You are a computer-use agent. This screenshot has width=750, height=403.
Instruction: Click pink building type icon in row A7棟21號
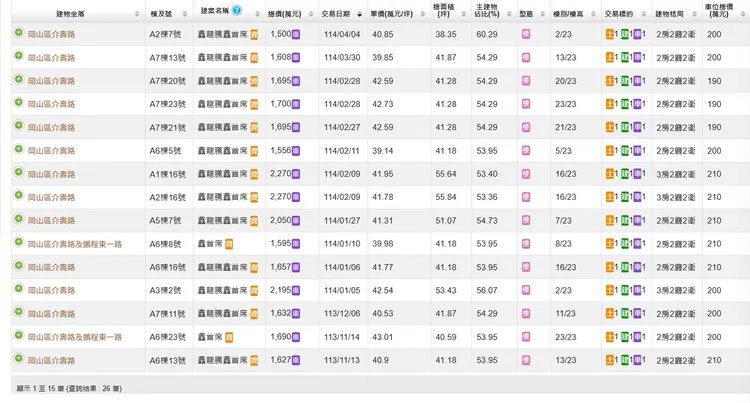coord(526,127)
